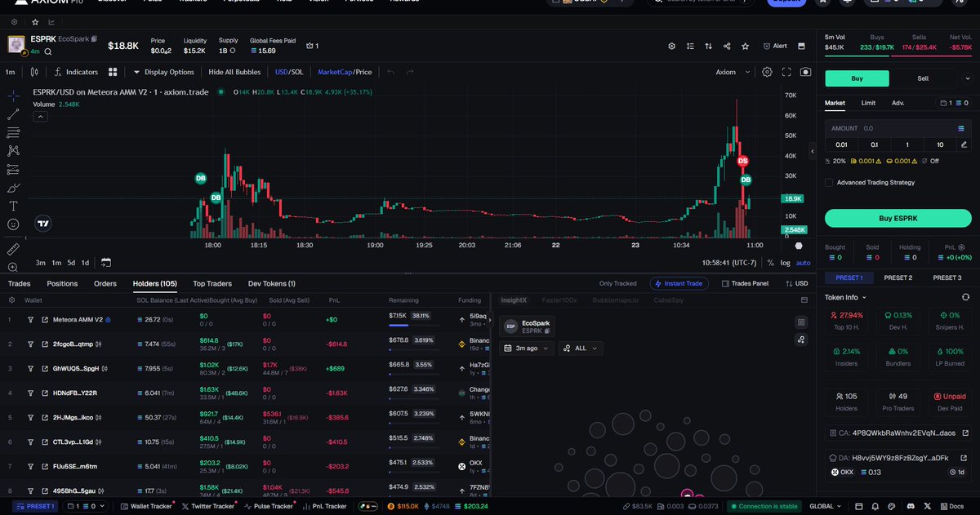Select the zoom in tool
The height and width of the screenshot is (515, 980).
pyautogui.click(x=13, y=267)
